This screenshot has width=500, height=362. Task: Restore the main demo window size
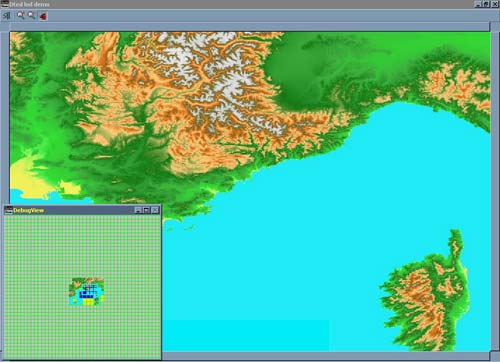pyautogui.click(x=486, y=4)
